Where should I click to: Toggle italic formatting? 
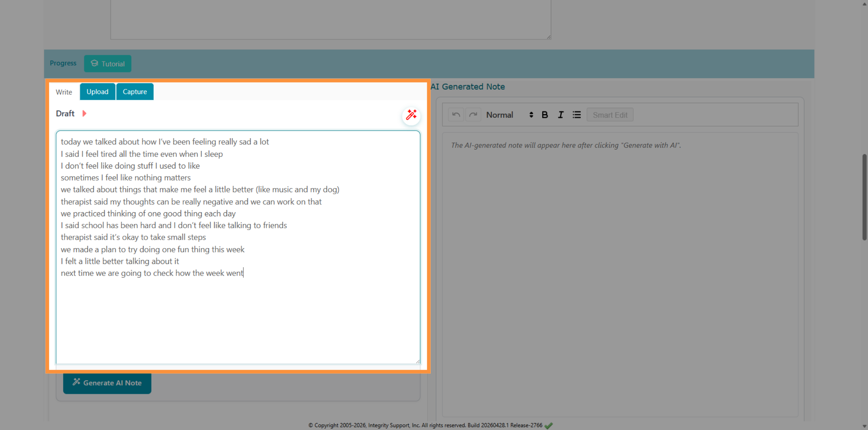pos(561,115)
